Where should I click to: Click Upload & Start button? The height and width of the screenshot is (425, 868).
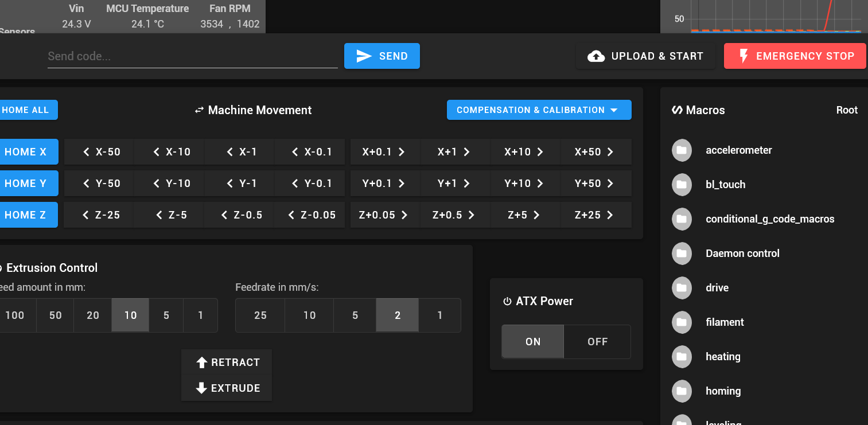pyautogui.click(x=646, y=56)
